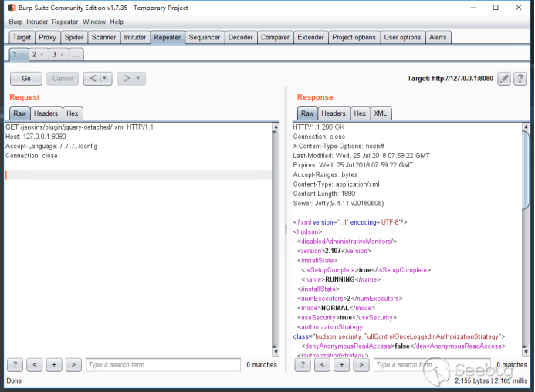Viewport: 535px width, 392px height.
Task: Show the Response Headers view
Action: tap(334, 113)
